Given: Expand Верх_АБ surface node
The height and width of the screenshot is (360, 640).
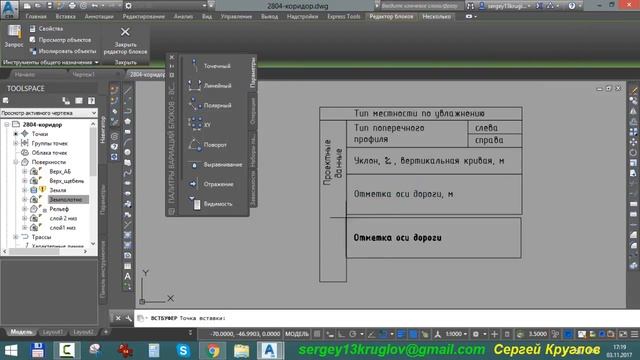Looking at the screenshot, I should pyautogui.click(x=24, y=171).
